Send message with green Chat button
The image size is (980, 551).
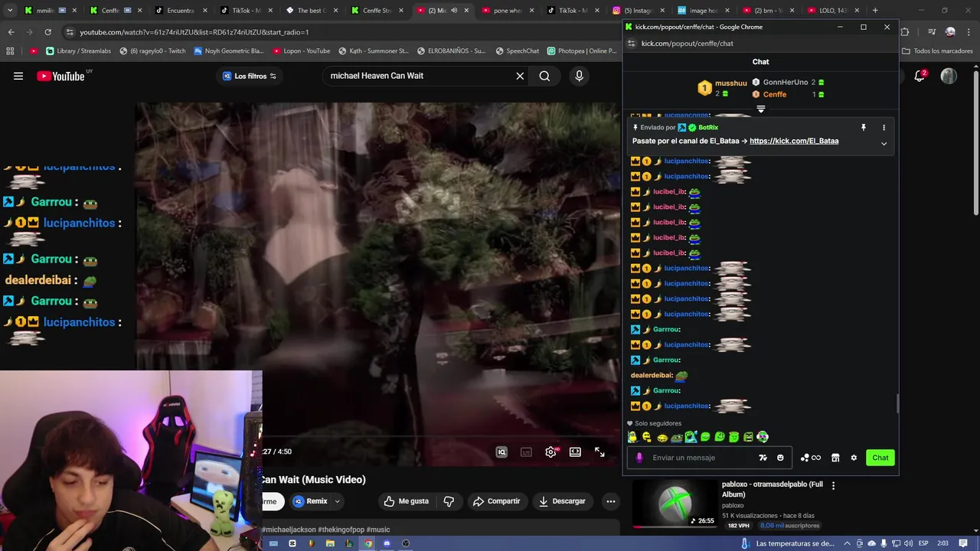tap(880, 458)
